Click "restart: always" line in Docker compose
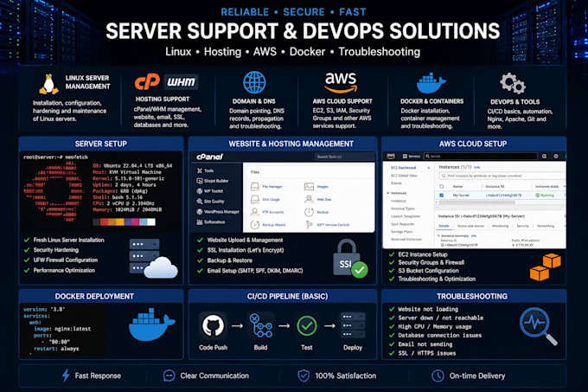The width and height of the screenshot is (588, 392). (56, 349)
